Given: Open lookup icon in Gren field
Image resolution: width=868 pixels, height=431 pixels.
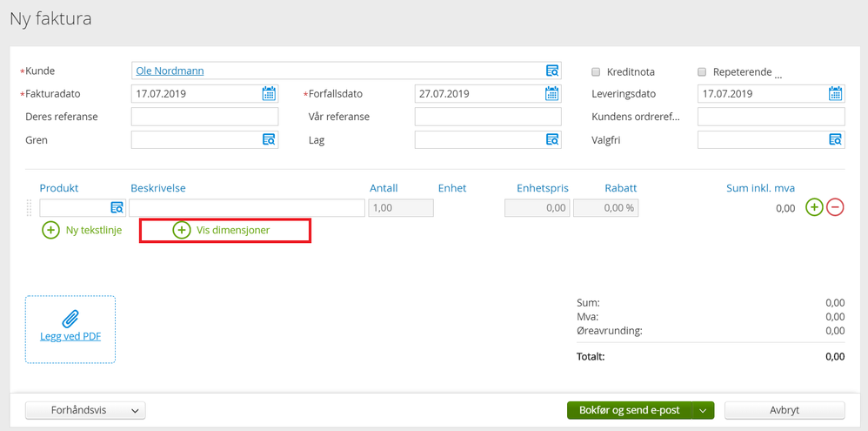Looking at the screenshot, I should (269, 139).
